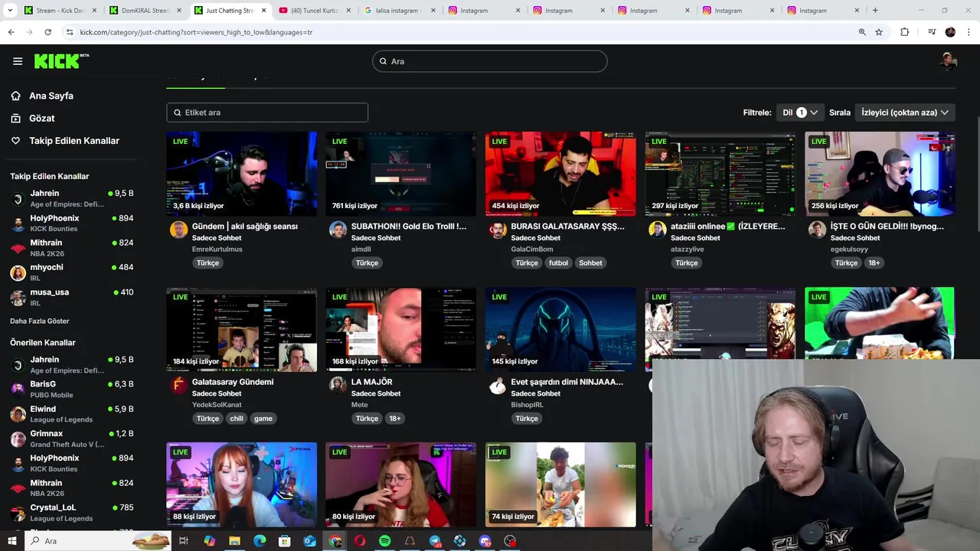Switch to the lalisa instagram Google tab
Screen dimensions: 980x551
click(x=399, y=11)
